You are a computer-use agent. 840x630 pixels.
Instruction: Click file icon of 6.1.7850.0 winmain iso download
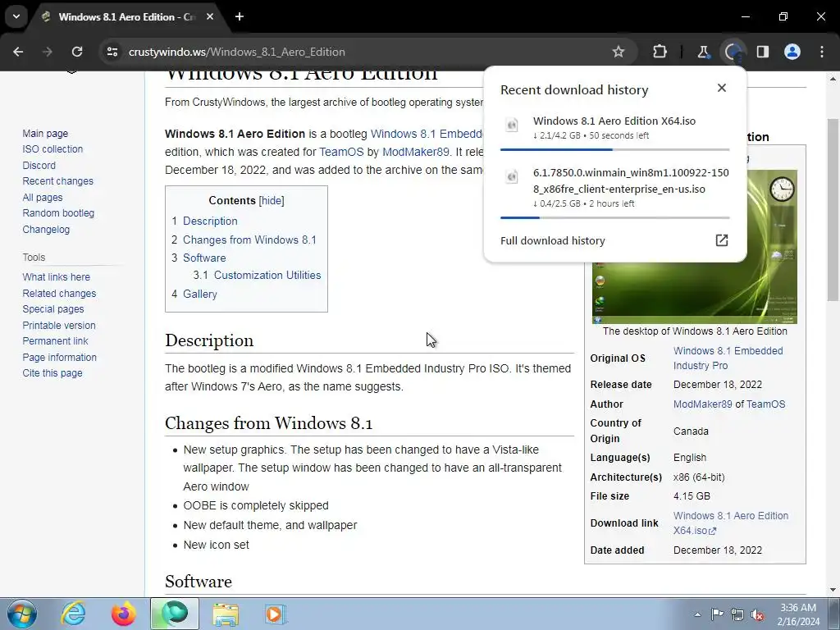point(512,176)
